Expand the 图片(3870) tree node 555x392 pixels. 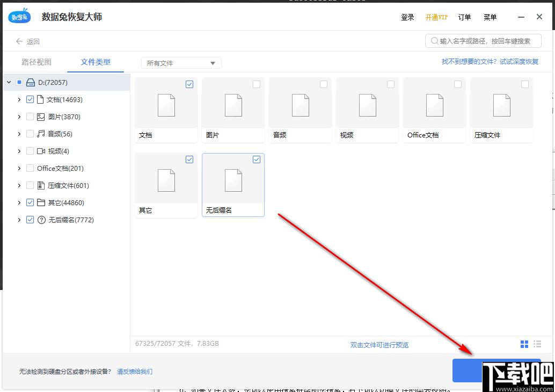click(x=19, y=117)
